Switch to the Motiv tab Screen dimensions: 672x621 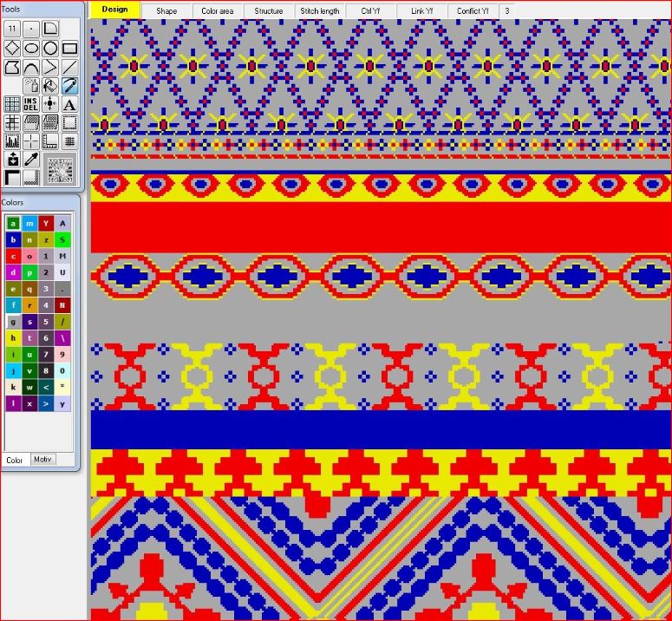click(42, 460)
